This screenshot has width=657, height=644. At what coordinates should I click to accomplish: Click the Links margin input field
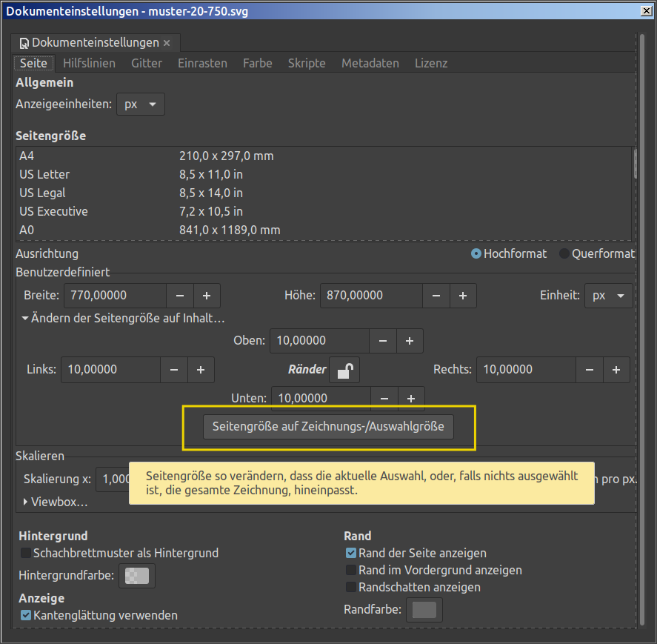(110, 370)
